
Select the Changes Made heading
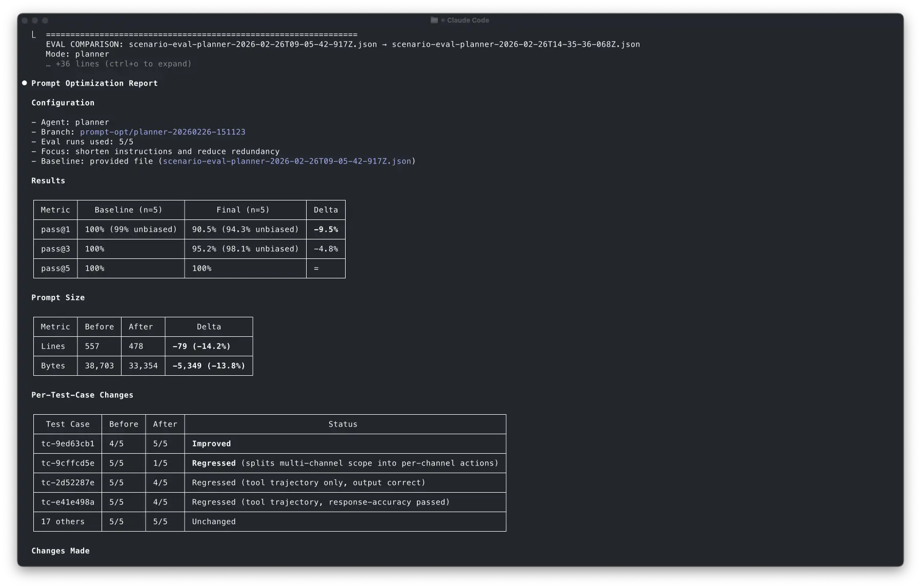click(x=61, y=551)
